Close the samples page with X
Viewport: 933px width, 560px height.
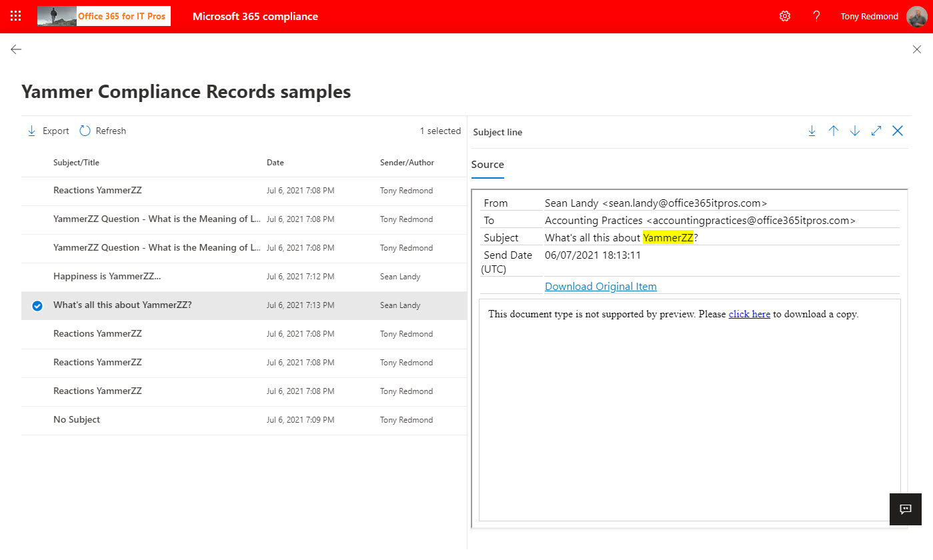coord(917,49)
